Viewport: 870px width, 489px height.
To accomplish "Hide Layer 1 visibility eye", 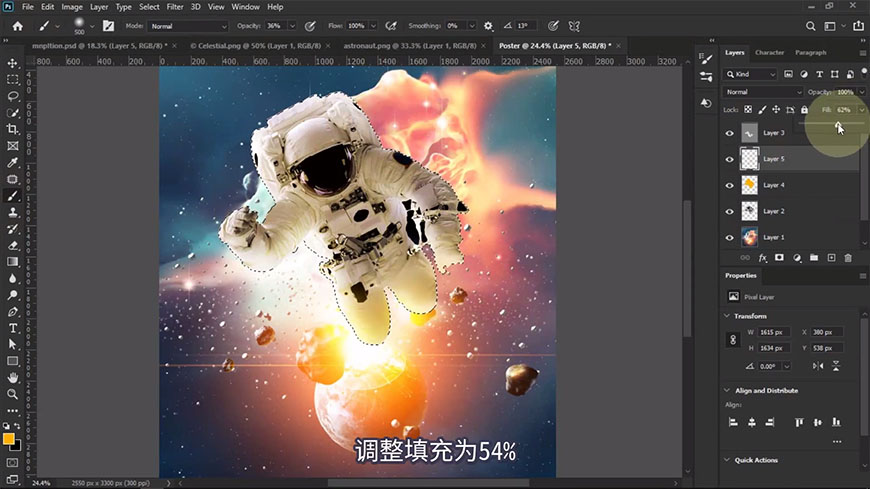I will (x=730, y=238).
